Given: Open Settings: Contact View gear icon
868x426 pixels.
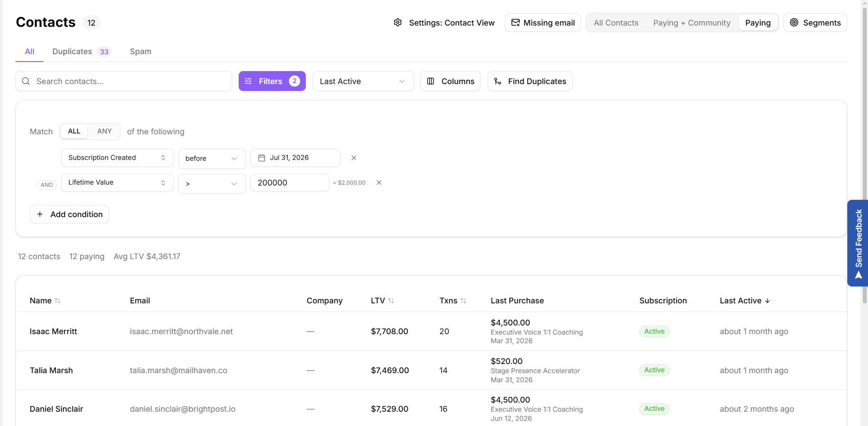Looking at the screenshot, I should [x=398, y=23].
